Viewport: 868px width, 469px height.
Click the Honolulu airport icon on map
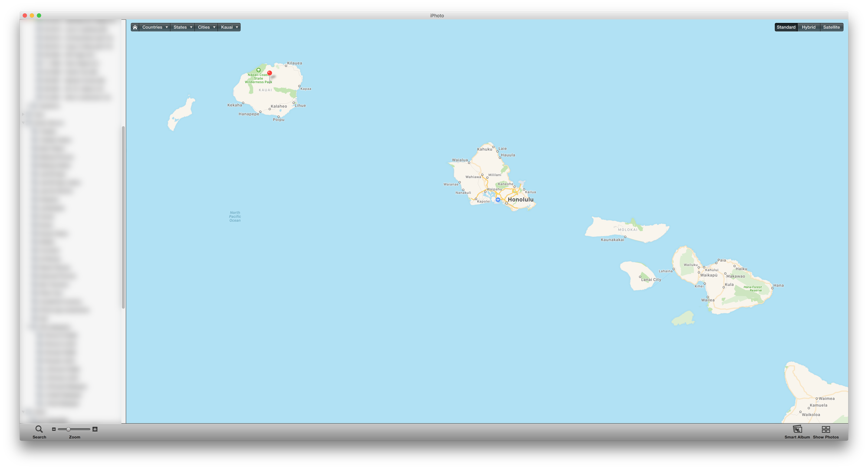tap(498, 200)
